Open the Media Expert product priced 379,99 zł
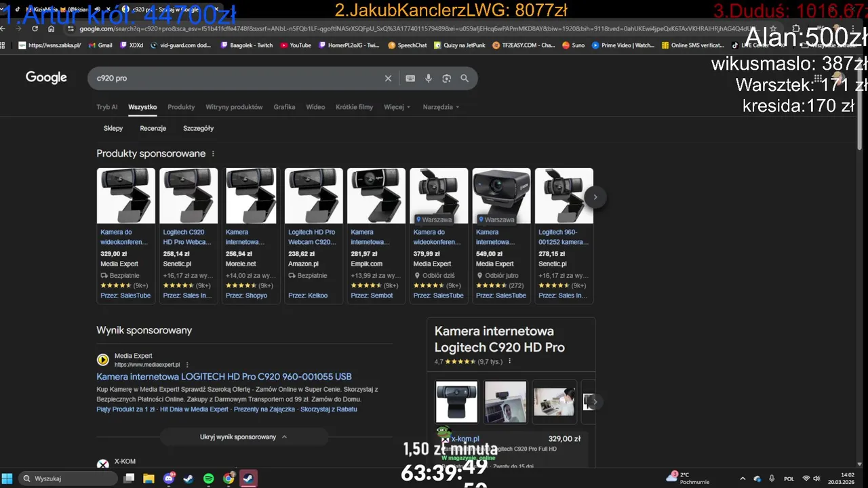This screenshot has height=488, width=868. coord(439,235)
